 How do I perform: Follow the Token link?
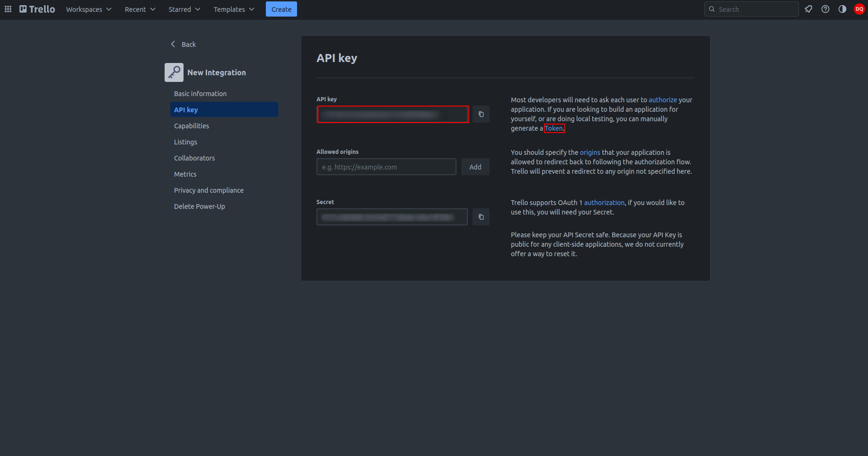point(554,128)
